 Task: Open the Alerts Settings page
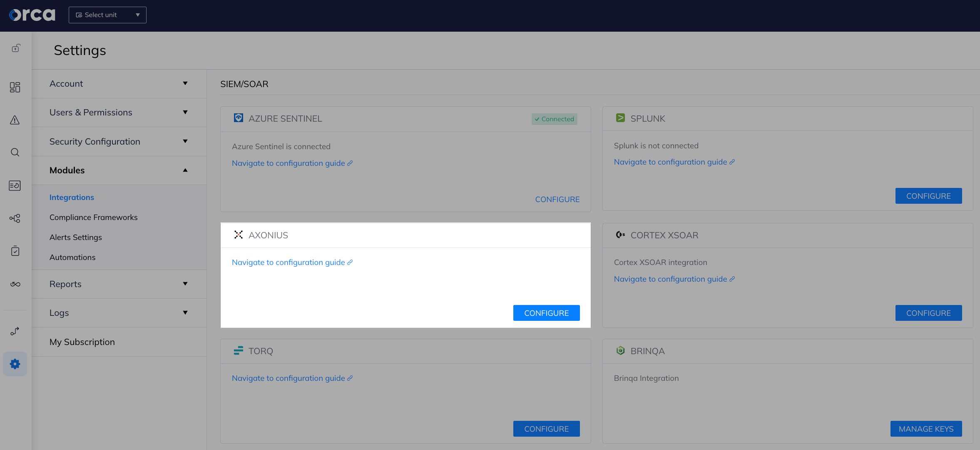pyautogui.click(x=76, y=237)
